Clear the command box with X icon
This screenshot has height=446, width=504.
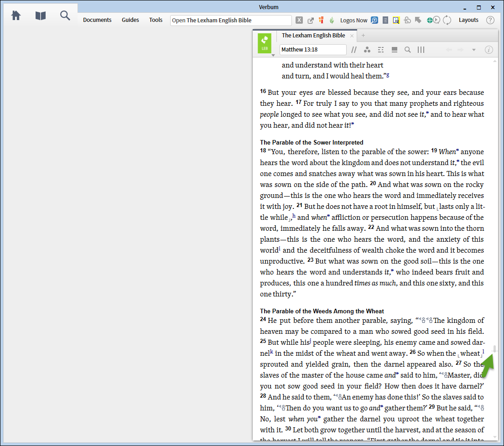pyautogui.click(x=299, y=20)
